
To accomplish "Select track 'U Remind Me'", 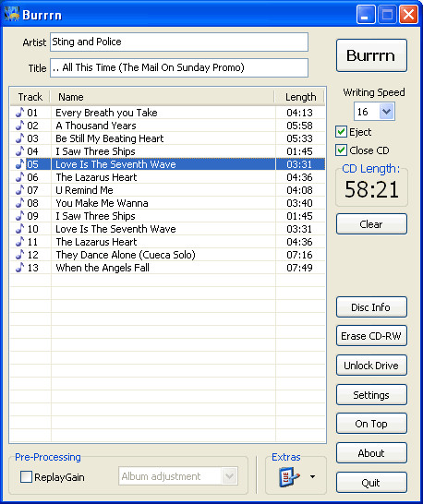I will point(167,190).
